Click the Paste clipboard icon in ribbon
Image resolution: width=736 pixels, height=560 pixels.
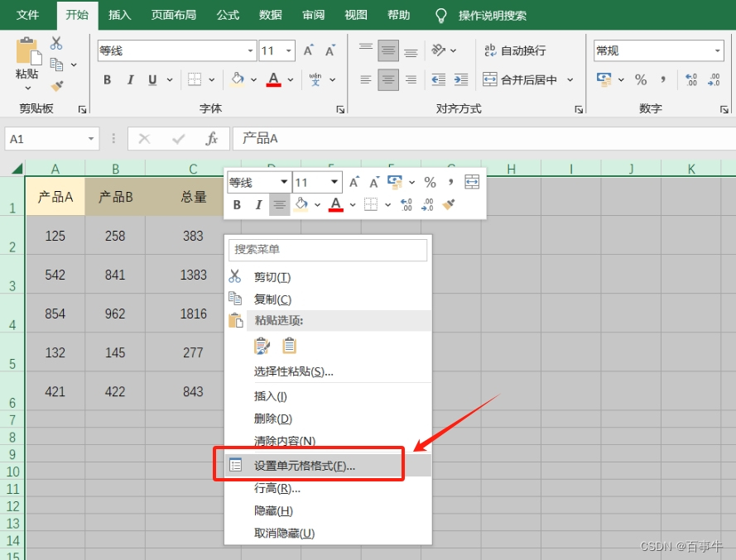click(29, 50)
